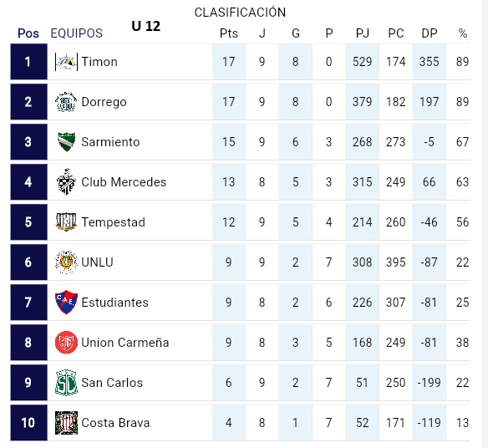488x448 pixels.
Task: Click the position 1 rank badge
Action: (x=28, y=62)
